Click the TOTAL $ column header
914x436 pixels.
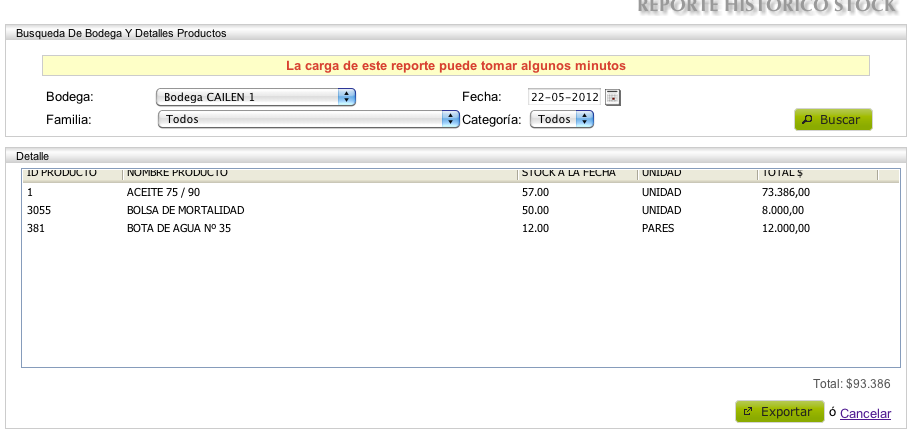817,174
